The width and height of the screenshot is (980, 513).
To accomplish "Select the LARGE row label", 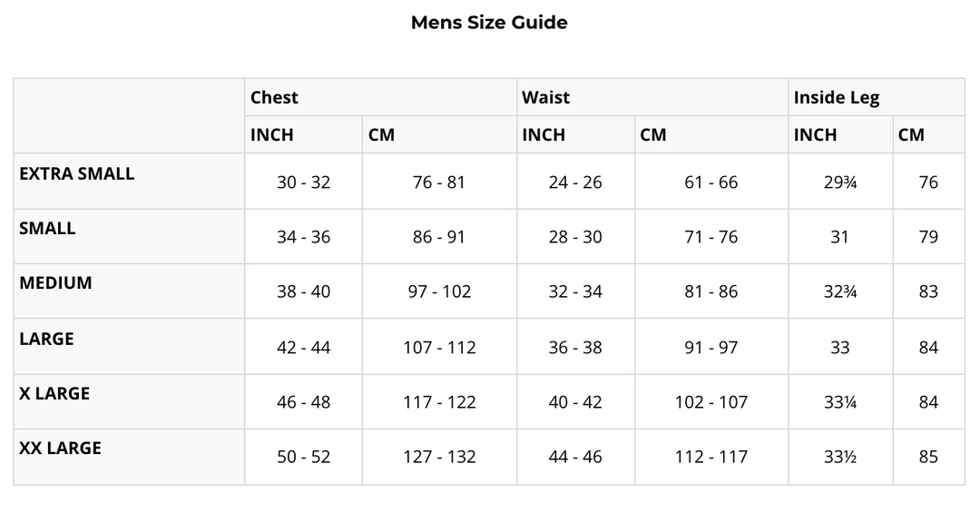I will pyautogui.click(x=46, y=340).
